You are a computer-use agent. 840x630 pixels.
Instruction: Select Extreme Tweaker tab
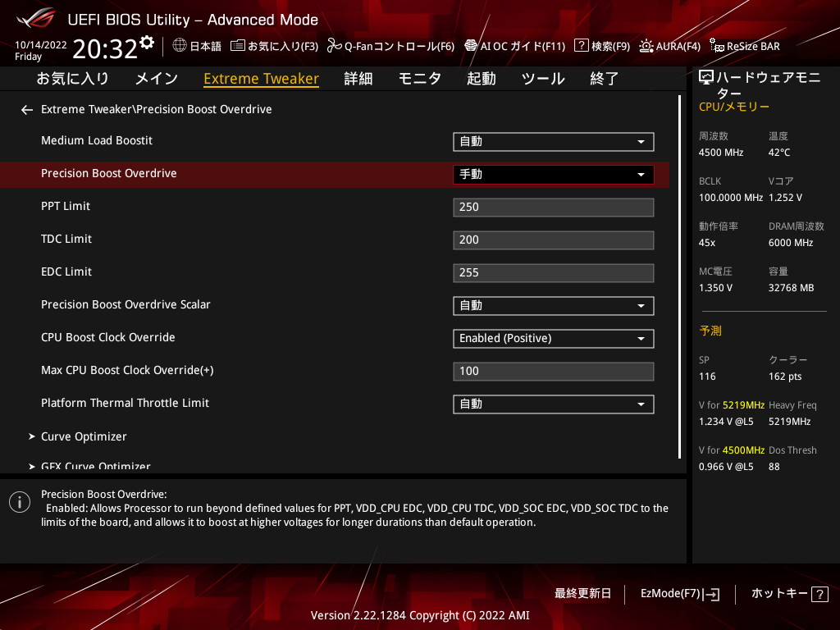262,79
